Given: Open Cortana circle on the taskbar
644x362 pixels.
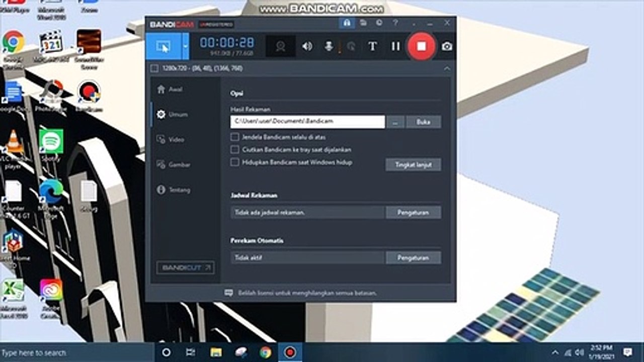Looking at the screenshot, I should pos(167,352).
